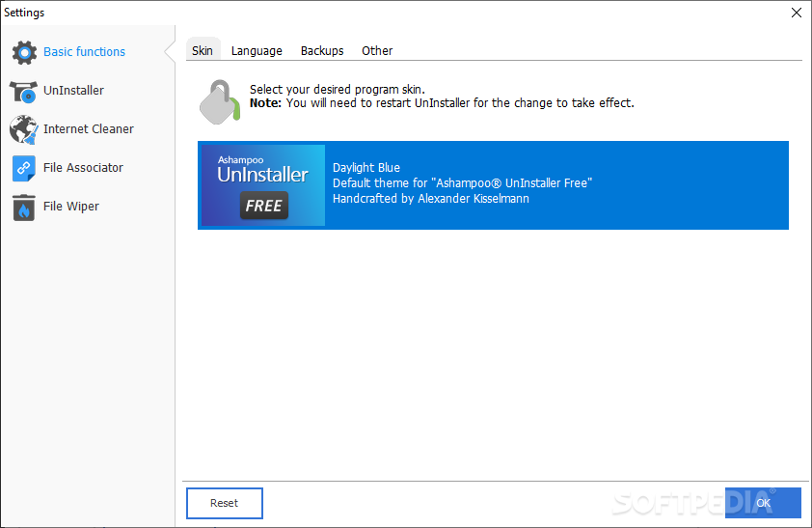
Task: Click the Default theme description line
Action: tap(462, 182)
